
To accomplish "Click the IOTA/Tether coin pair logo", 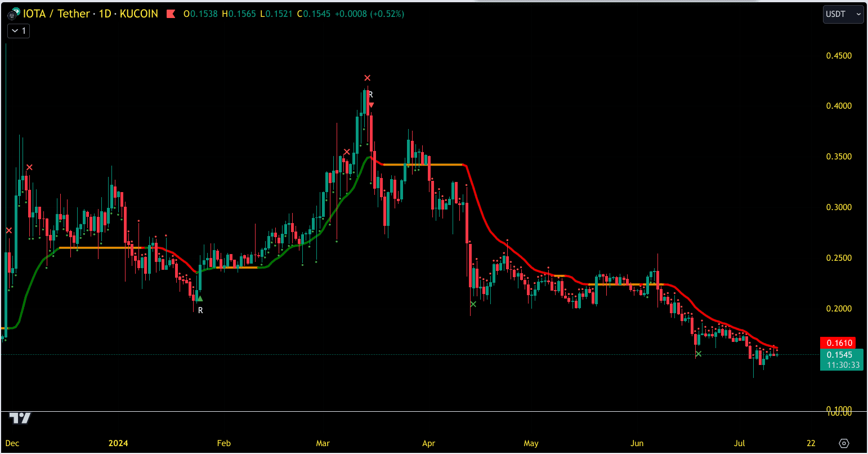I will (x=14, y=13).
